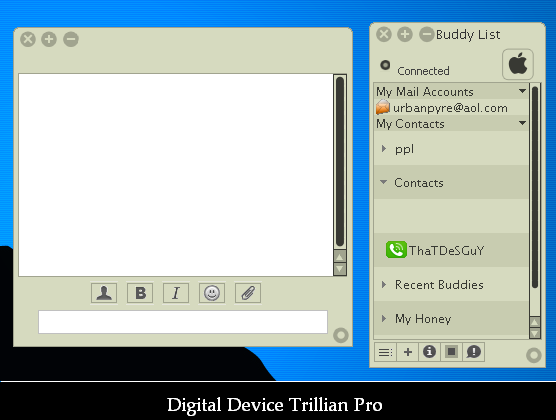This screenshot has height=420, width=556.
Task: Collapse the My Contacts section arrow
Action: [x=522, y=123]
